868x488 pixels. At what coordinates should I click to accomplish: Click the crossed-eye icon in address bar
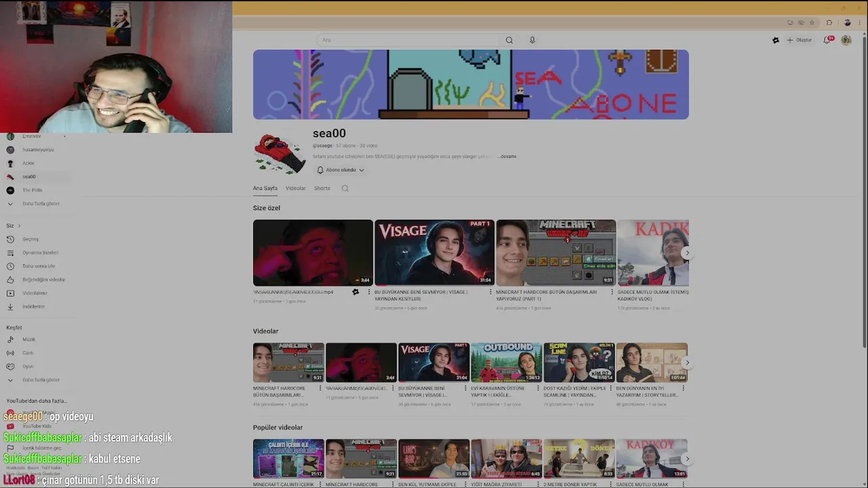(x=801, y=22)
